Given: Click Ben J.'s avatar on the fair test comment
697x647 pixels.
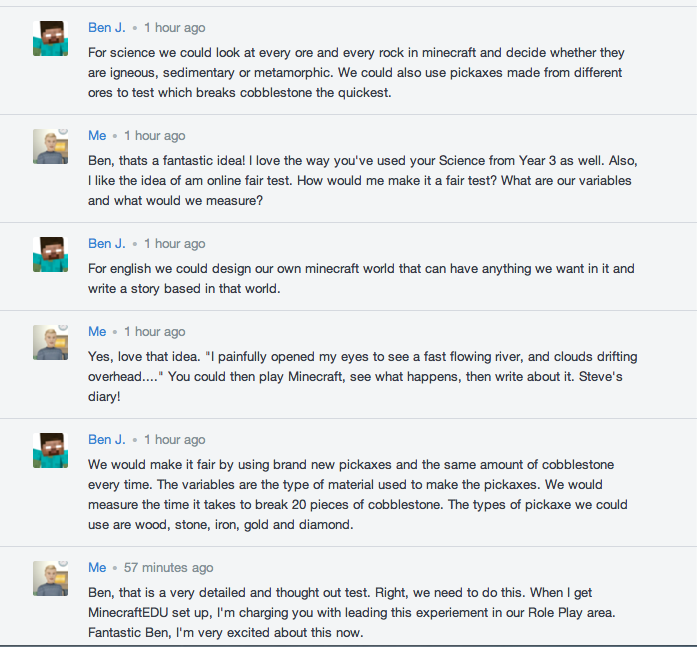Looking at the screenshot, I should (51, 450).
